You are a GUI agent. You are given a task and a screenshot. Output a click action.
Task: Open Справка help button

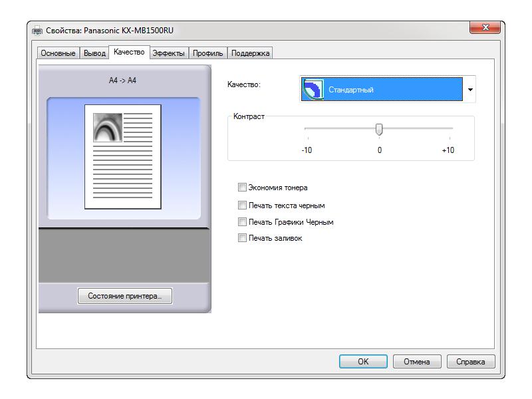pyautogui.click(x=471, y=361)
